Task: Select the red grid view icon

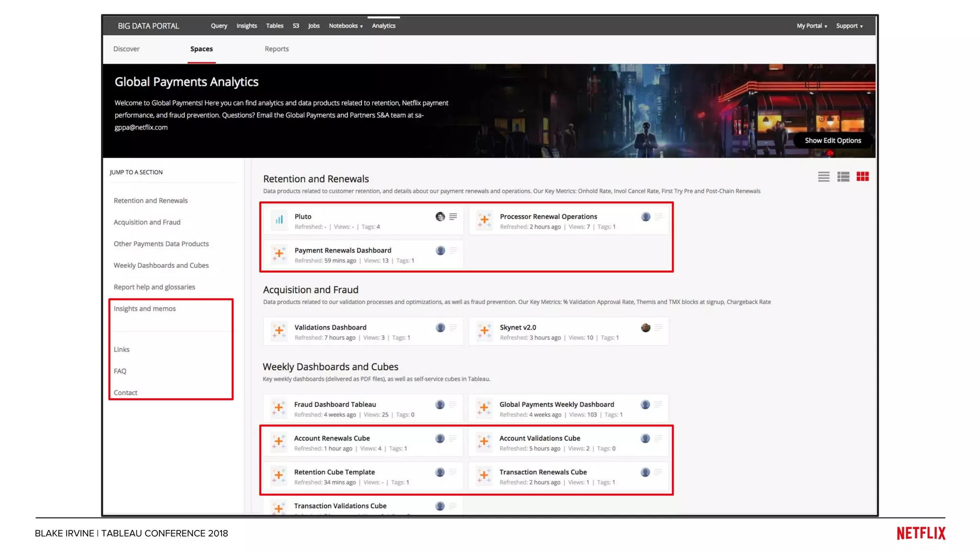Action: [863, 176]
